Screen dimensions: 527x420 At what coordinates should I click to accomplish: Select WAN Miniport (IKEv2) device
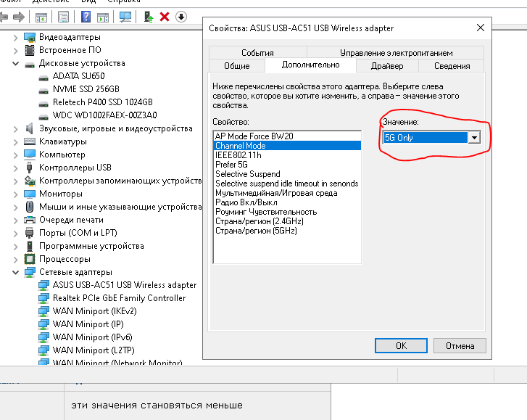tap(94, 311)
